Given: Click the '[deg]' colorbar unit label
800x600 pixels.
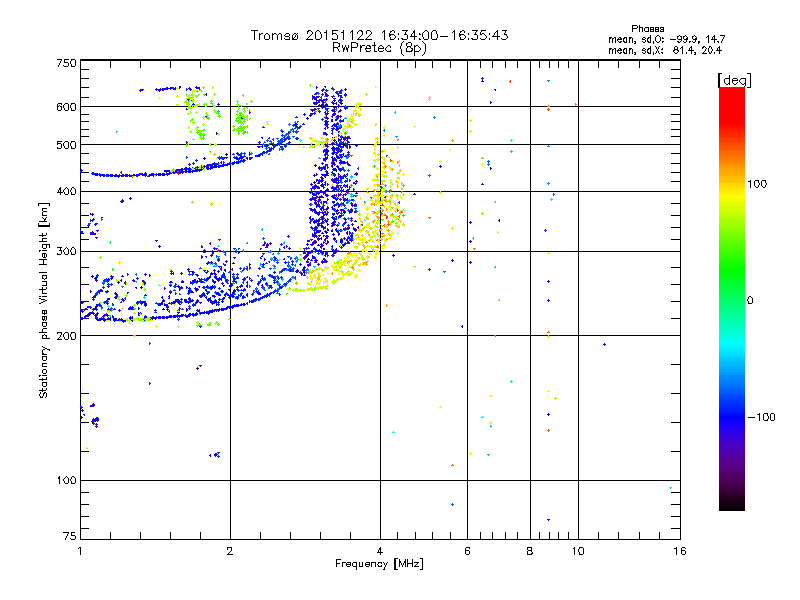Looking at the screenshot, I should pos(734,80).
